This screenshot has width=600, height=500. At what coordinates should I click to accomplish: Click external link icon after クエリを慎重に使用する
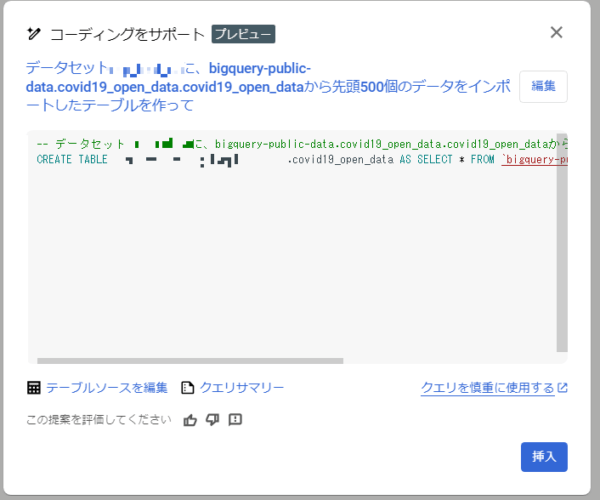pos(562,388)
